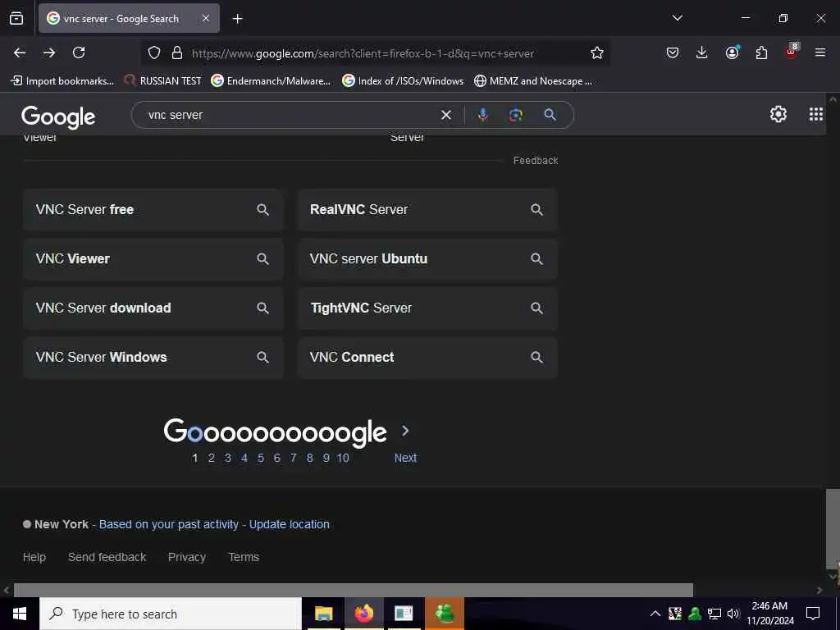Open 'Based on your past activity' link
The height and width of the screenshot is (630, 840).
point(169,524)
